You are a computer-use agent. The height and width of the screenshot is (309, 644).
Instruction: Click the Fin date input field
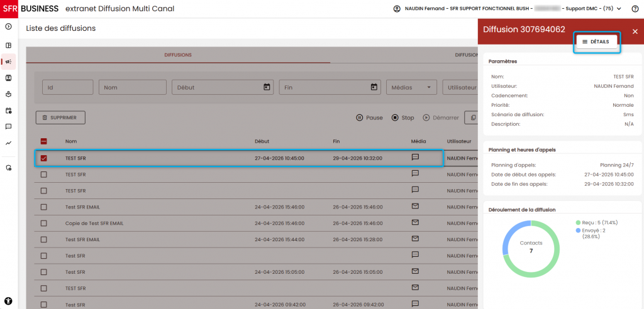click(x=330, y=87)
